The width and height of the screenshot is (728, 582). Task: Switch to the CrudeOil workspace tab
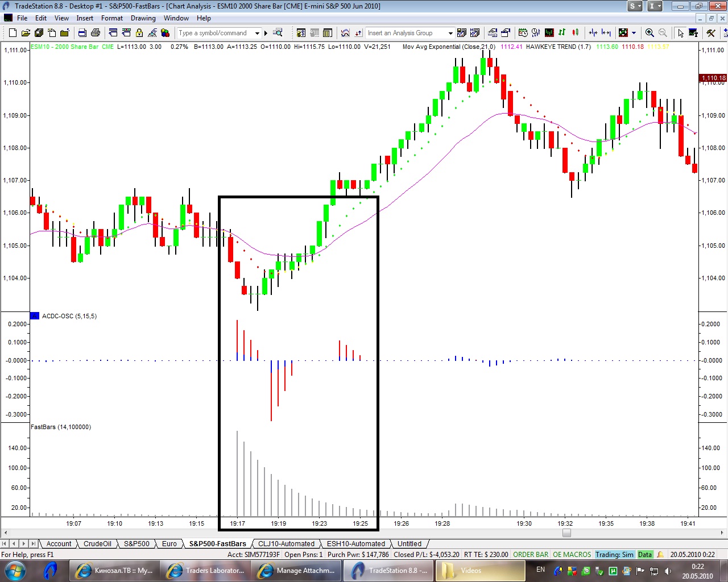(x=97, y=544)
